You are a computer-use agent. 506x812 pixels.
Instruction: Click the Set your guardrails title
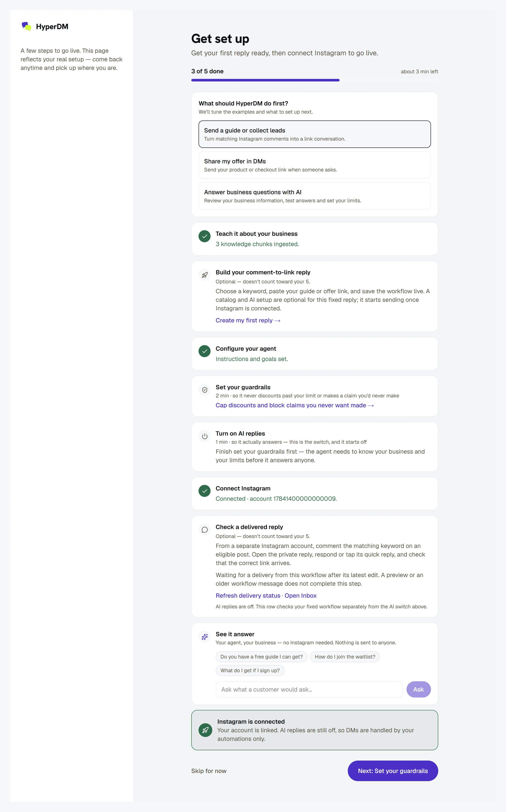point(243,387)
